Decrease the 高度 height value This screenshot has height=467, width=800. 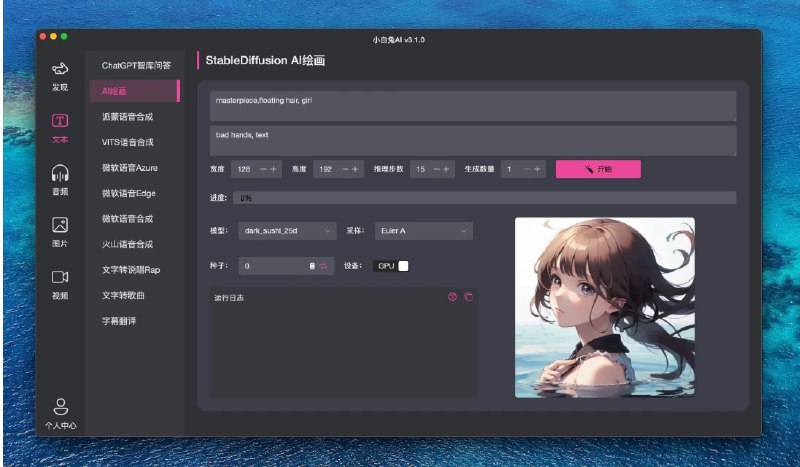[345, 169]
